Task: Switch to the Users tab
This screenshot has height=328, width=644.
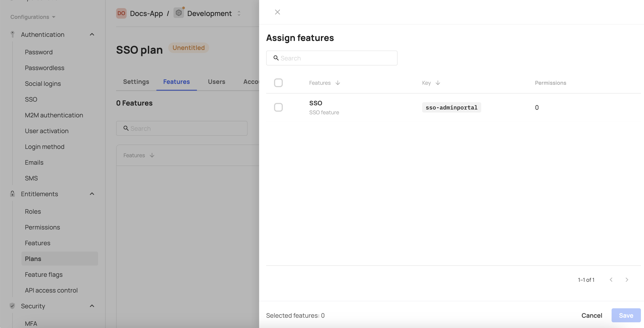Action: tap(216, 81)
